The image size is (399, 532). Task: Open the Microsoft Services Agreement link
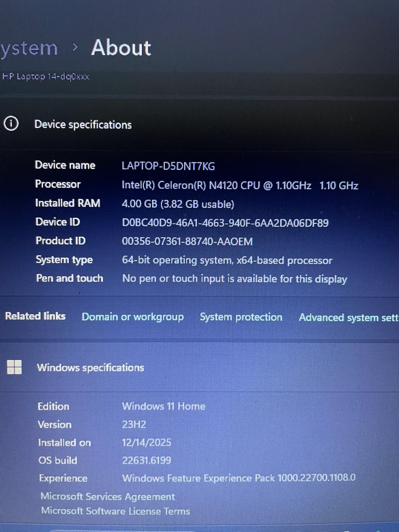coord(108,497)
